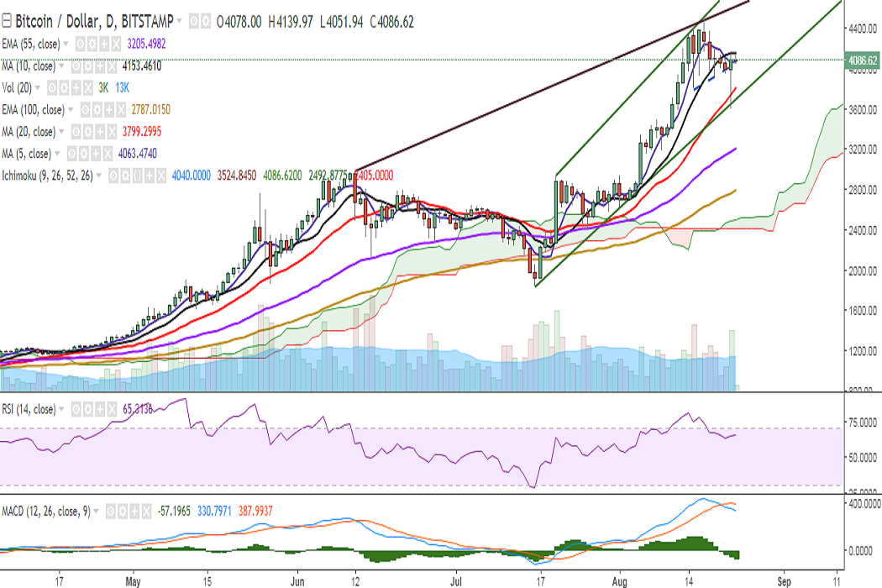Hide MACD indicator with eye icon
Image resolution: width=882 pixels, height=588 pixels.
(111, 512)
